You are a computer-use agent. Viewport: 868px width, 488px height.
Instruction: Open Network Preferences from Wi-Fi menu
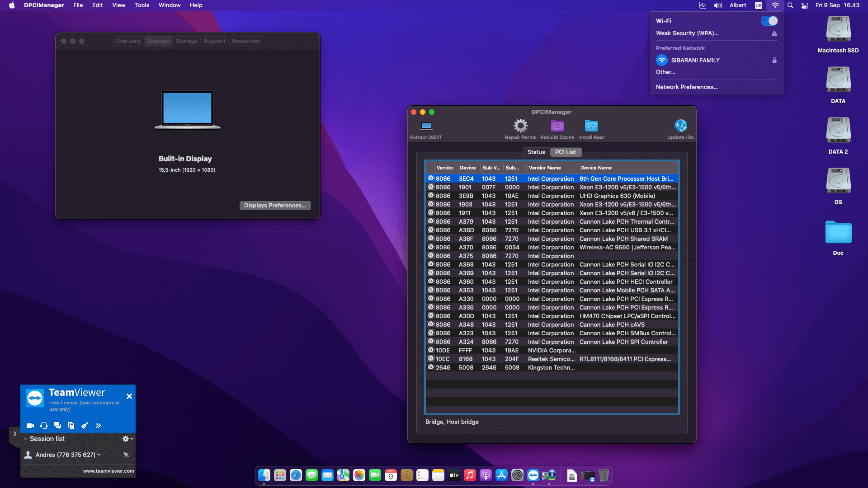coord(686,87)
